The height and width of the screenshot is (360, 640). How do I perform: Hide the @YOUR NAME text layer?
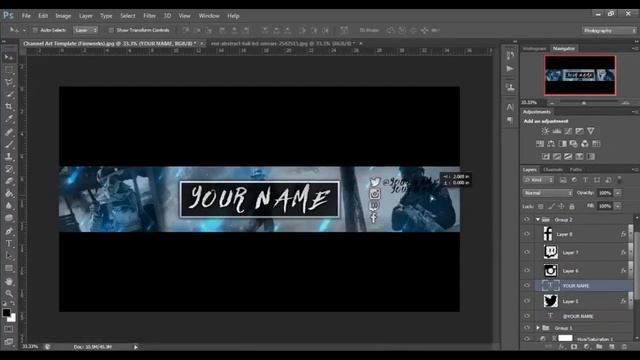(527, 316)
